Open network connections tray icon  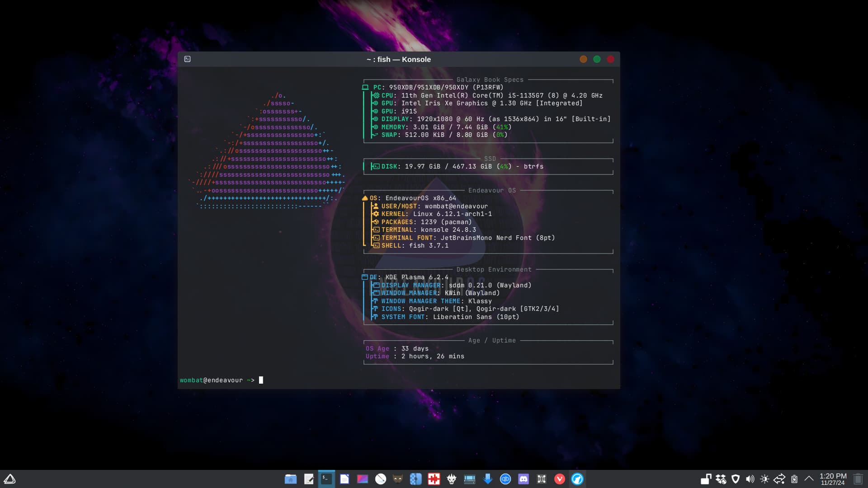click(779, 479)
